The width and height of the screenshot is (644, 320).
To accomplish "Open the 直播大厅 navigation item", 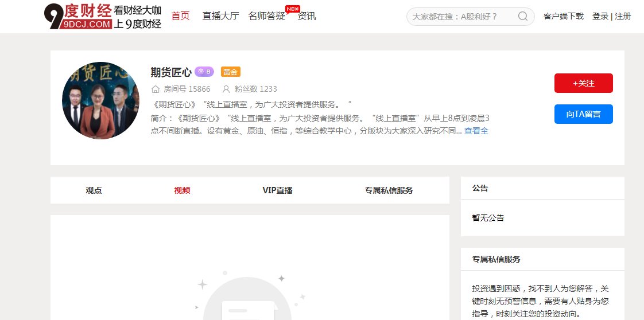I will (x=220, y=17).
